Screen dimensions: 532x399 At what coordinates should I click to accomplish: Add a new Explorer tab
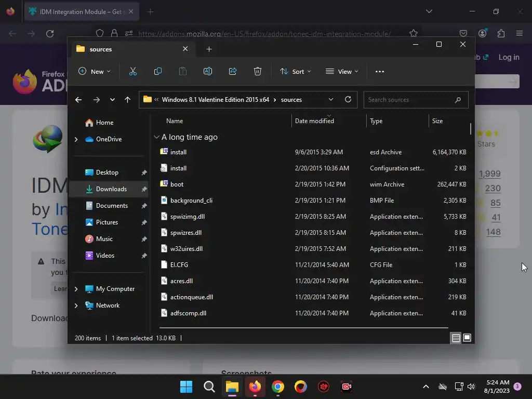[x=209, y=49]
